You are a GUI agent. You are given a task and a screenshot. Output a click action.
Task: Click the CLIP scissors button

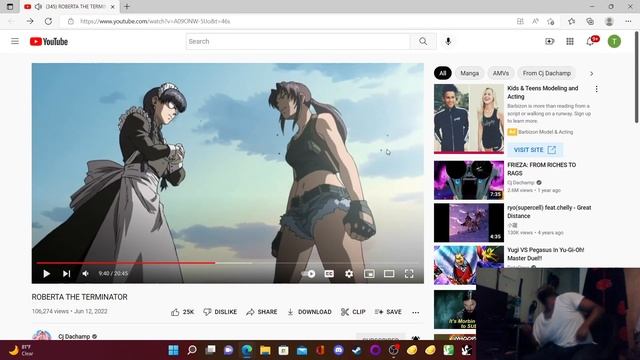[x=353, y=312]
